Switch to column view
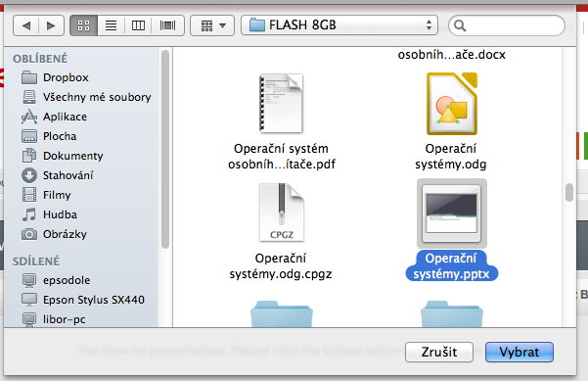This screenshot has height=381, width=588. (x=138, y=25)
